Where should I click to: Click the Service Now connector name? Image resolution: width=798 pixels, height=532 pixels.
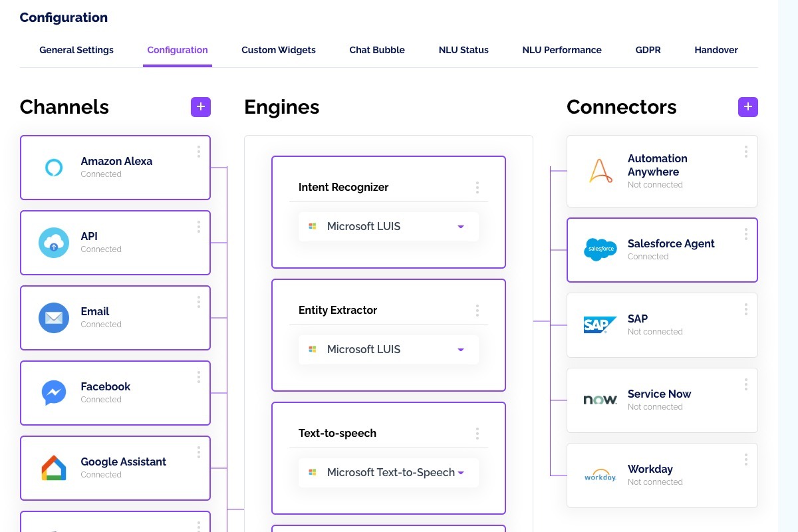point(660,394)
